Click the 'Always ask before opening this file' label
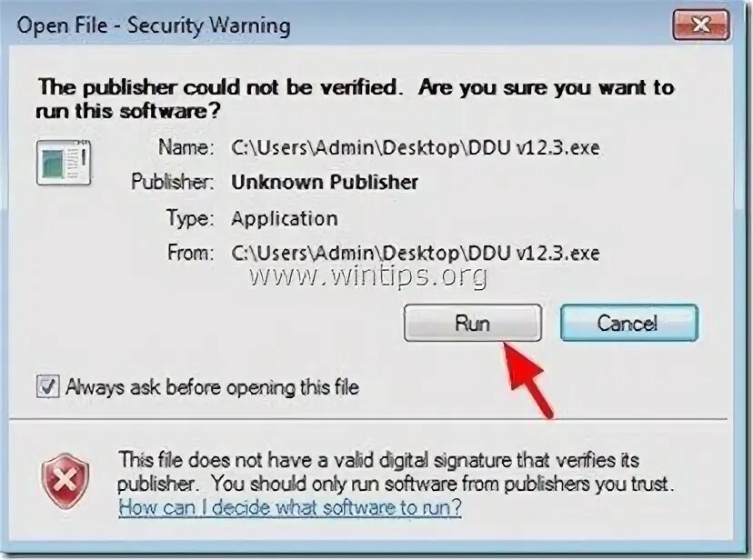The image size is (753, 560). [x=212, y=386]
